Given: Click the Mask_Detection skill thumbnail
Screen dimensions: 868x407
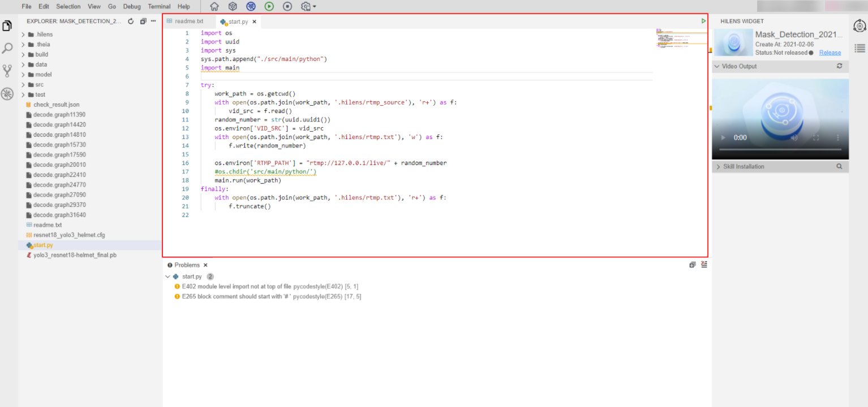Looking at the screenshot, I should (x=733, y=43).
